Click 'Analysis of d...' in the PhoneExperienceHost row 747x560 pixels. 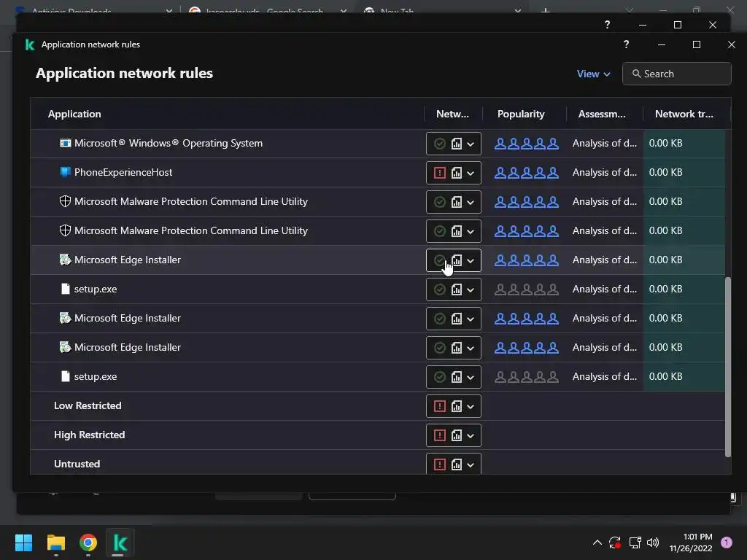coord(604,172)
